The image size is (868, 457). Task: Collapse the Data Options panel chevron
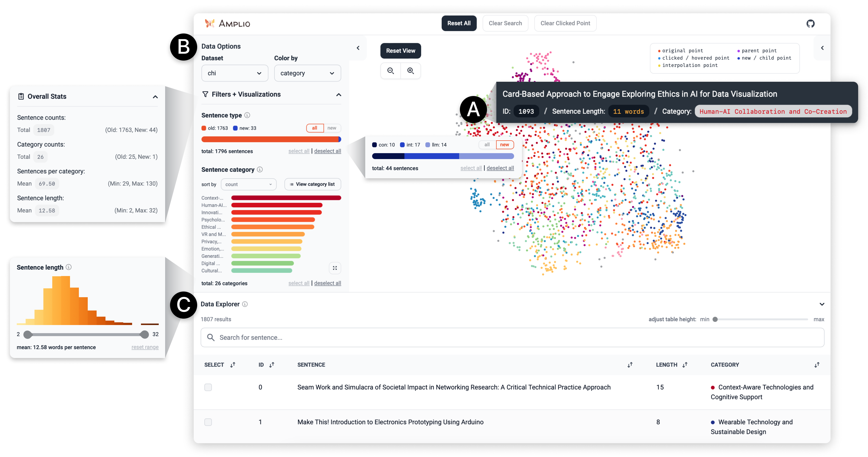(358, 48)
